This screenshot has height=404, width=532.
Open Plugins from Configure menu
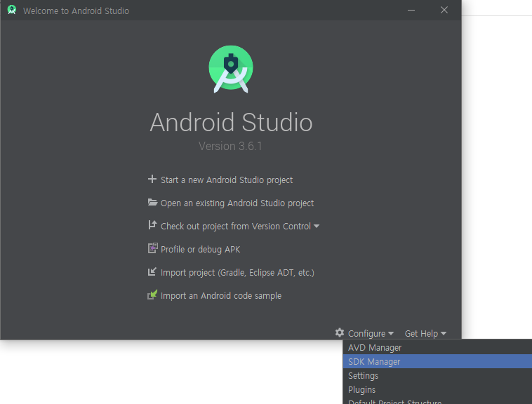[437, 389]
